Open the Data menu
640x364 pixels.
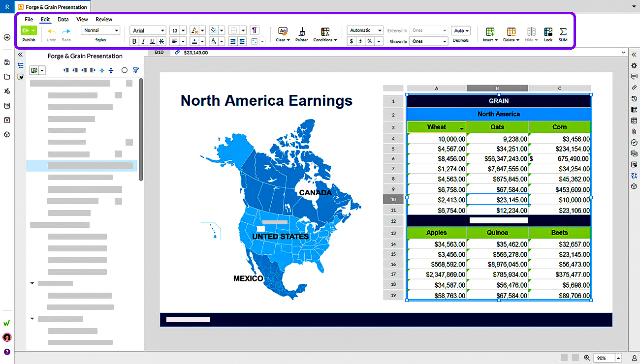click(63, 19)
